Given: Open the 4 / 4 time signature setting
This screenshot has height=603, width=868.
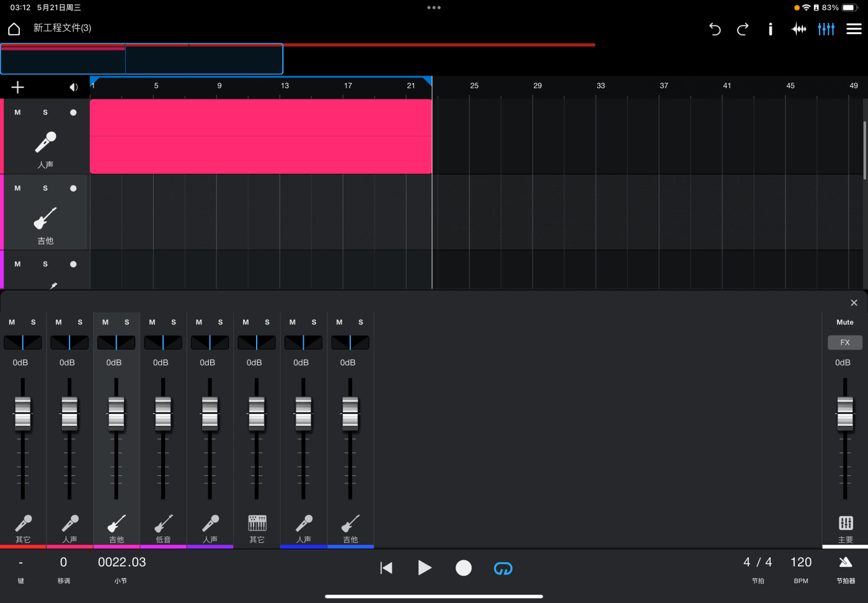Looking at the screenshot, I should pos(758,562).
